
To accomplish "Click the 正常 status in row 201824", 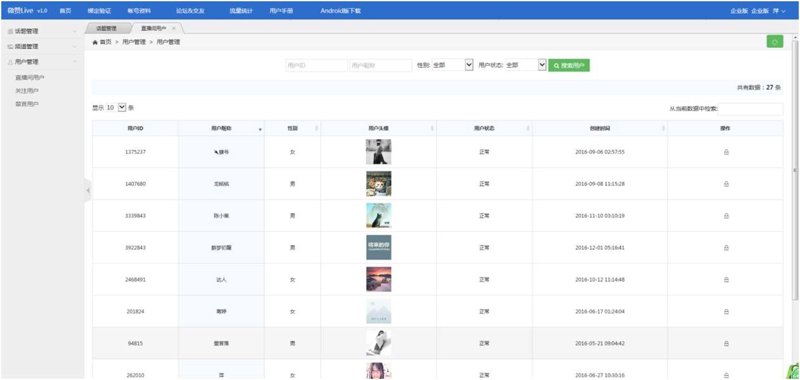I will pos(484,311).
